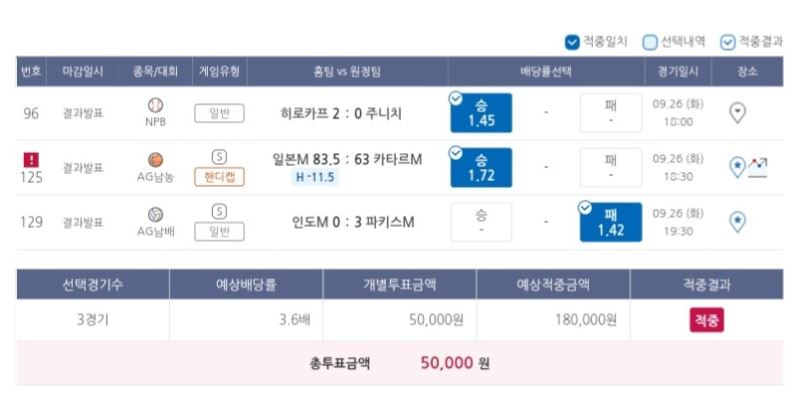Click the red 적중 result badge

pyautogui.click(x=707, y=320)
